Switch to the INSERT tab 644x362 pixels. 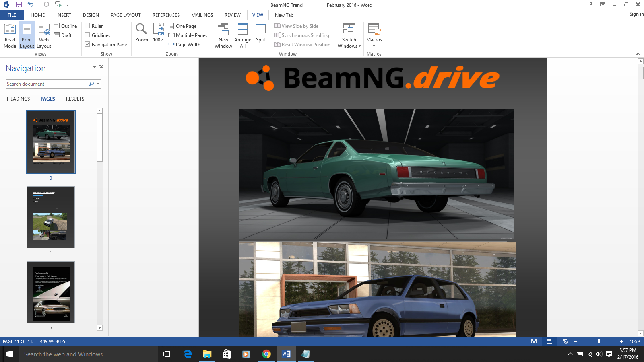(x=64, y=15)
